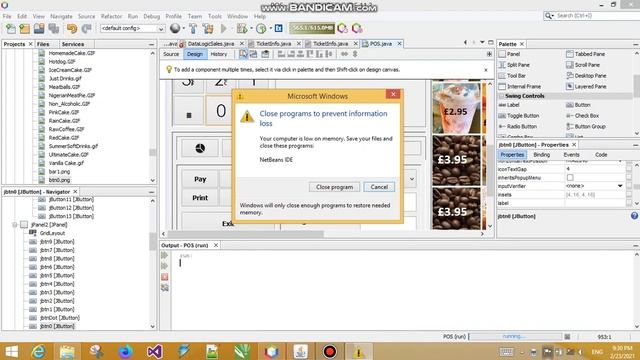Switch to the Services panel tab
Image resolution: width=640 pixels, height=360 pixels.
pos(73,44)
